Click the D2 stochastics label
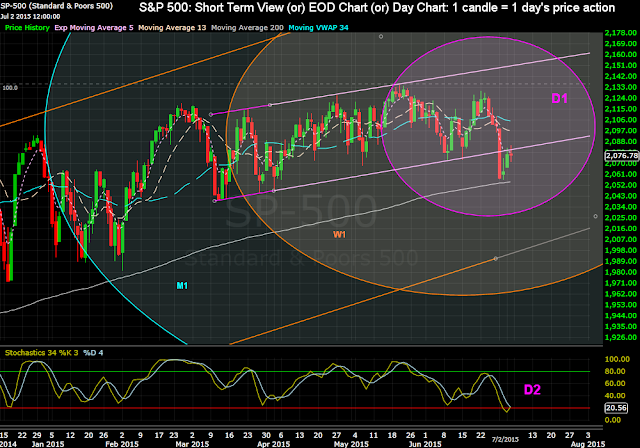The image size is (640, 448). point(532,390)
